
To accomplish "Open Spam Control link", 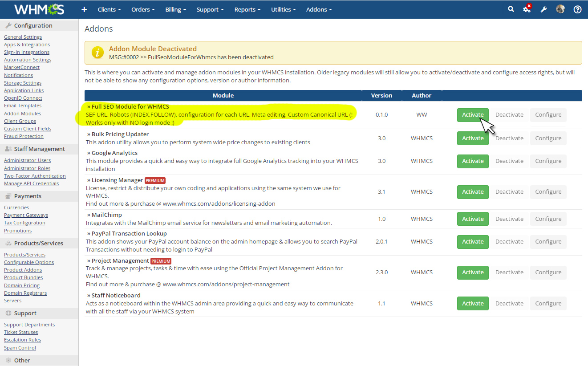I will click(20, 348).
